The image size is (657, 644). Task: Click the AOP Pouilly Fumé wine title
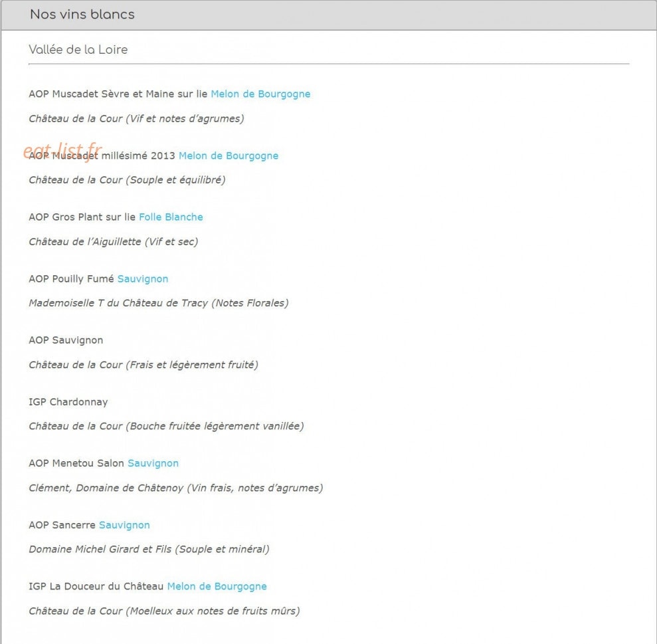coord(71,279)
